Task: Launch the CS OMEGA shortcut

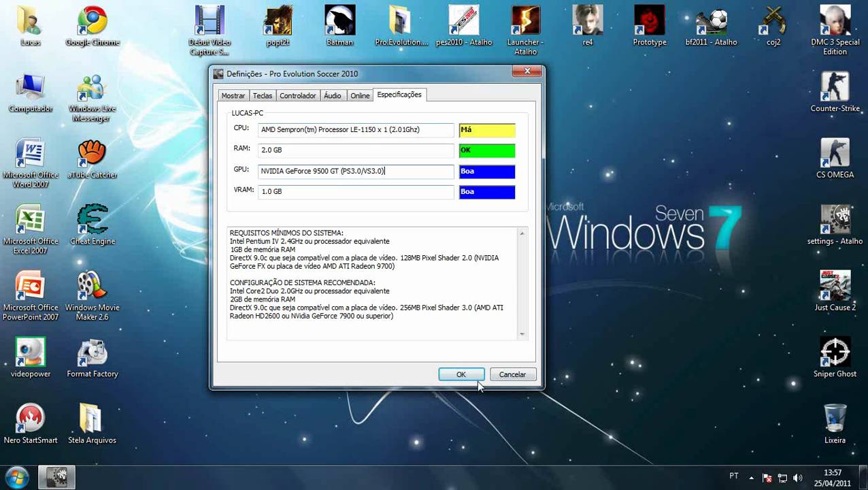Action: point(835,159)
